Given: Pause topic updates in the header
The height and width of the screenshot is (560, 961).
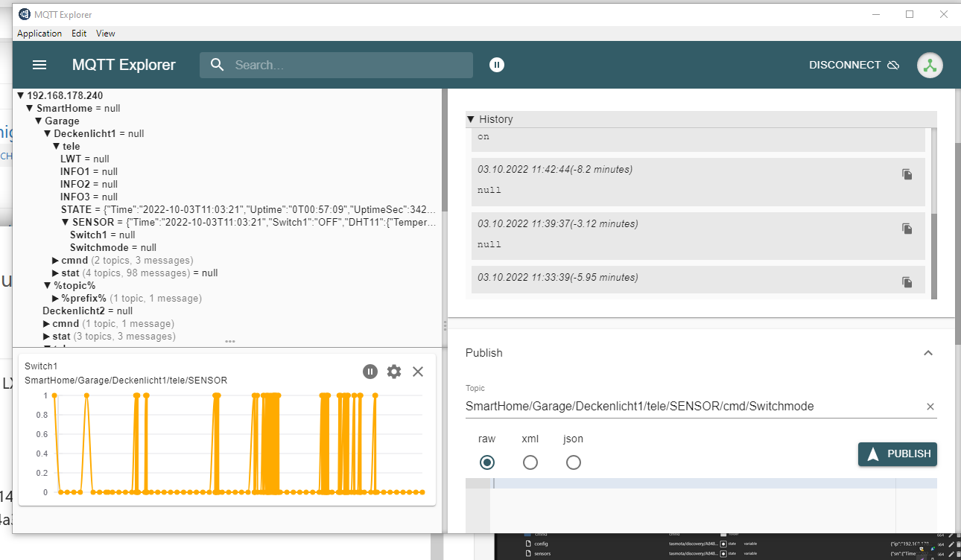Looking at the screenshot, I should pos(497,65).
